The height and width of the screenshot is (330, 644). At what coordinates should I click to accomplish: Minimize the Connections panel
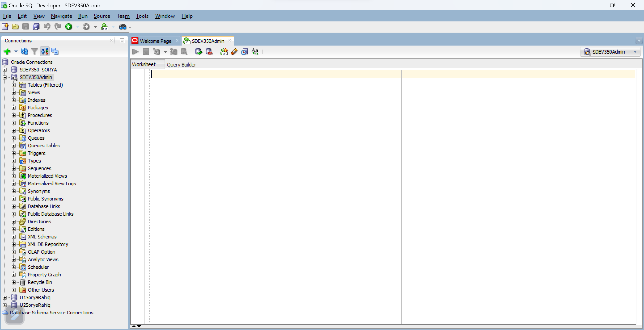coord(122,40)
